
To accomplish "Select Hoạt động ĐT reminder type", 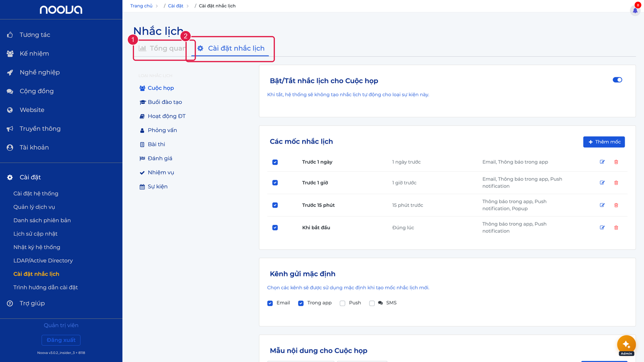I will [x=162, y=116].
